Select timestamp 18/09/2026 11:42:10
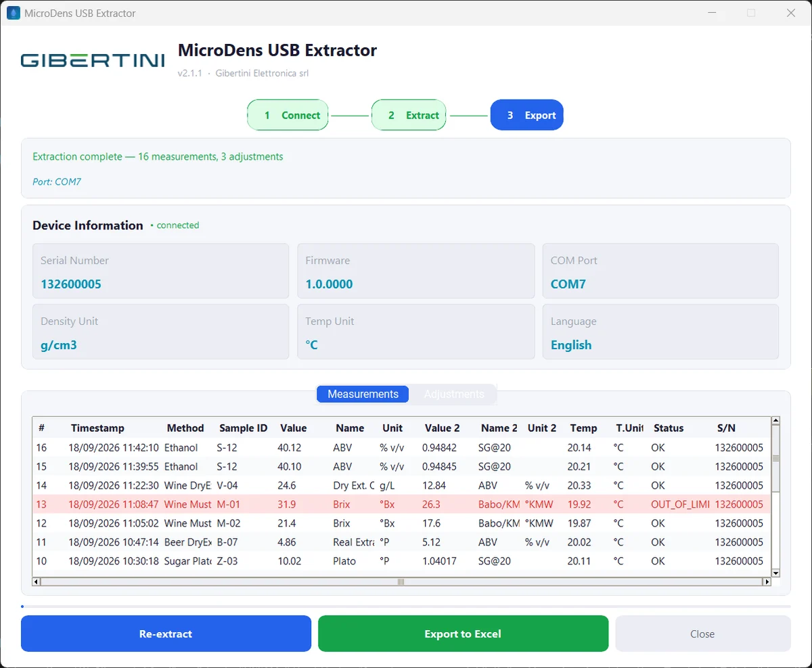The width and height of the screenshot is (812, 668). (x=114, y=447)
